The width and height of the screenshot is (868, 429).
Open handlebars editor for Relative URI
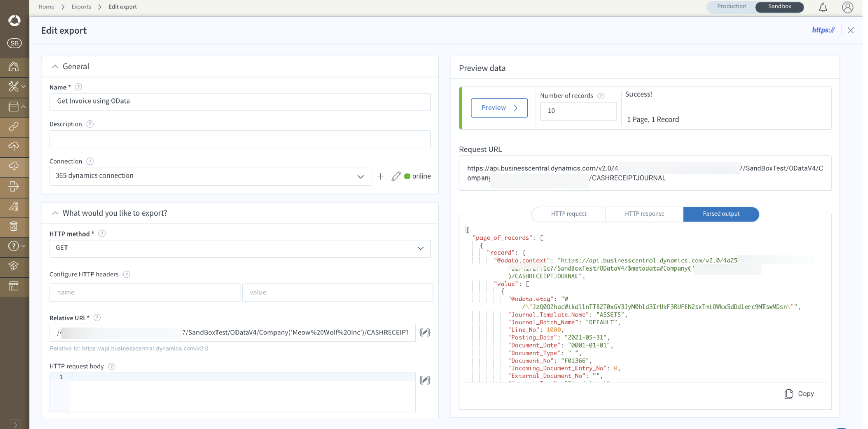point(424,332)
